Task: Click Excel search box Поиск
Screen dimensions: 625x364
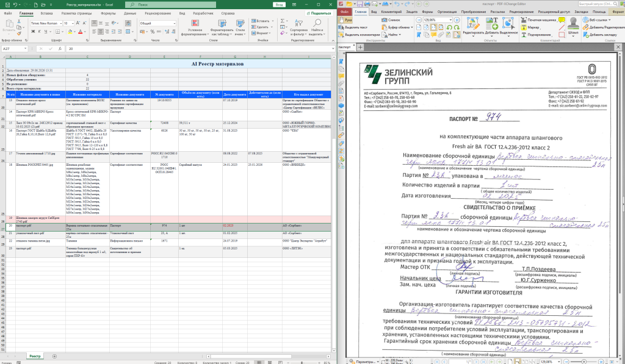Action: pos(171,5)
